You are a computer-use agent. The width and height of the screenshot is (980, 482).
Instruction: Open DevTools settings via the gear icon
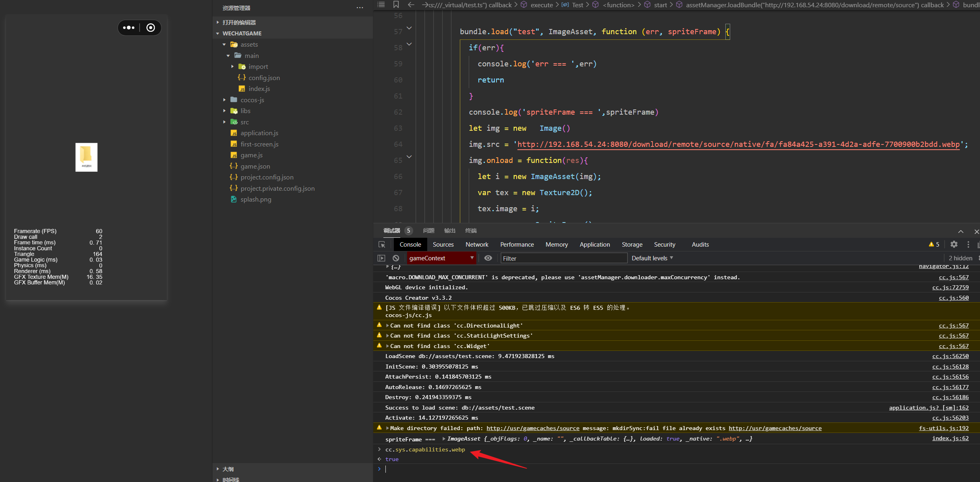(x=954, y=244)
